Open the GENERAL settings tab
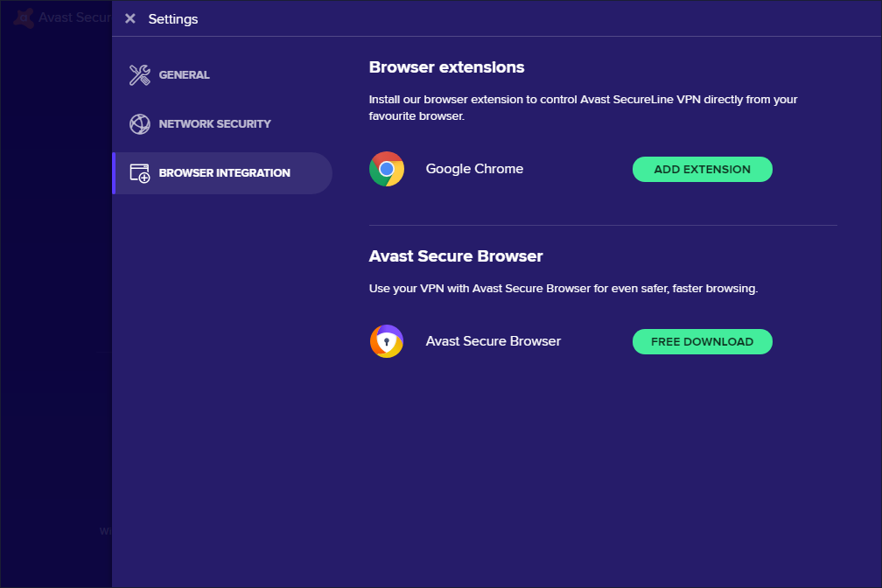Viewport: 882px width, 588px height. (184, 75)
